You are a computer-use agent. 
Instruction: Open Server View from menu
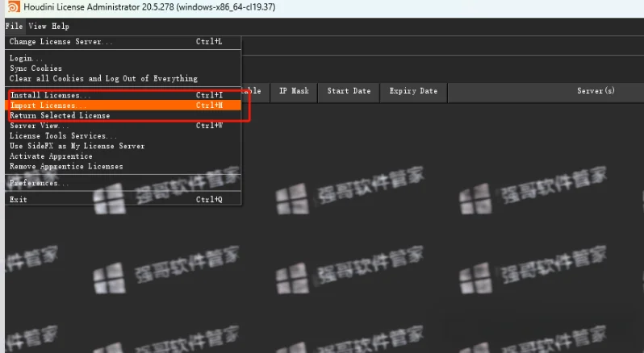[x=123, y=126]
